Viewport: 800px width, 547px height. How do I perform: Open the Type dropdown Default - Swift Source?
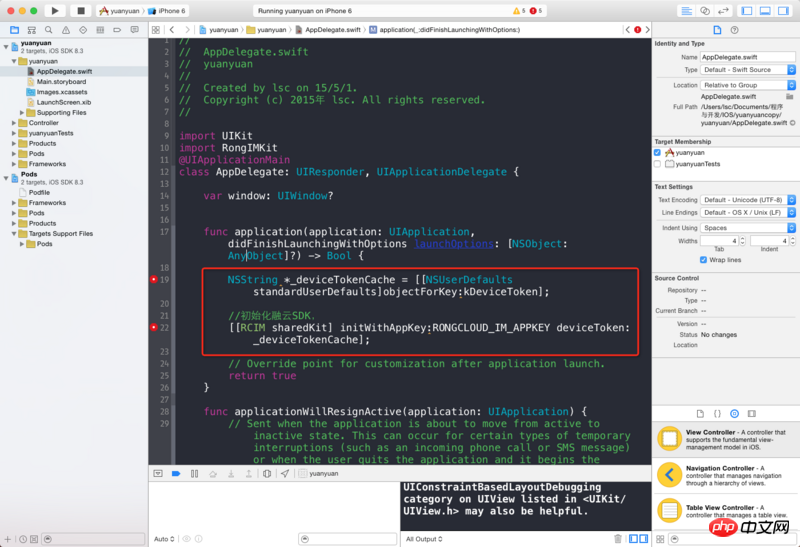(x=747, y=69)
